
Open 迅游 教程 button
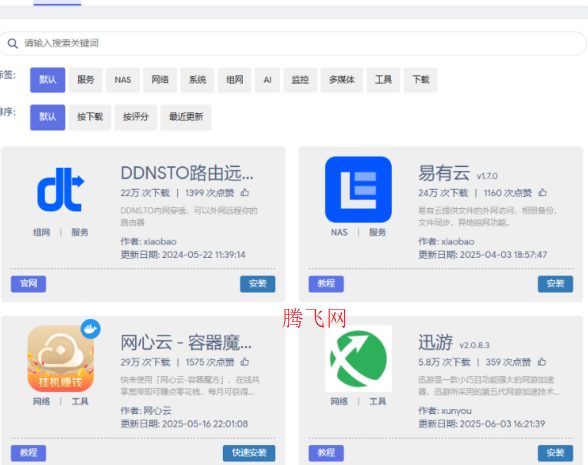pos(326,453)
